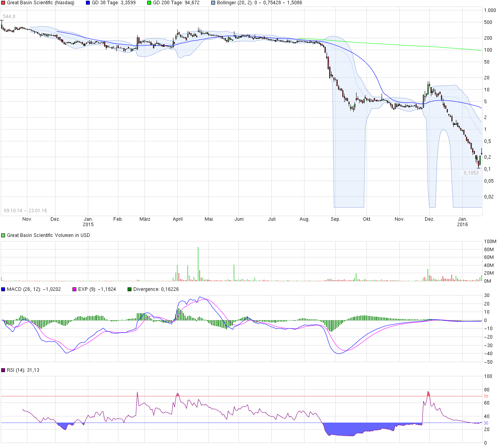Click the green Volumen in USD legend icon
Viewport: 503px width, 448px height.
pos(3,235)
